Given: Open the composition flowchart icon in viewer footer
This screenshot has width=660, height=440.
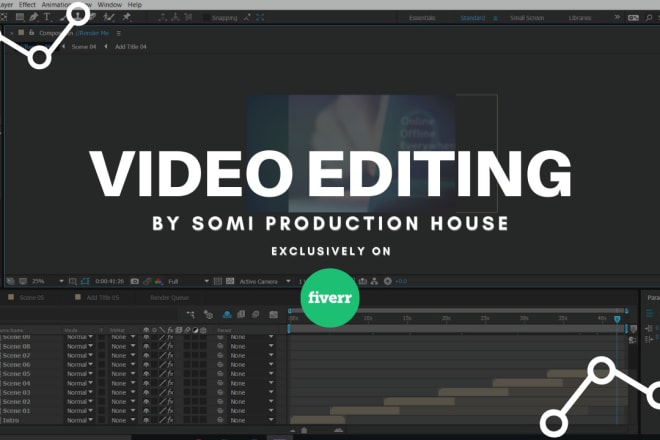Looking at the screenshot, I should coord(374,281).
